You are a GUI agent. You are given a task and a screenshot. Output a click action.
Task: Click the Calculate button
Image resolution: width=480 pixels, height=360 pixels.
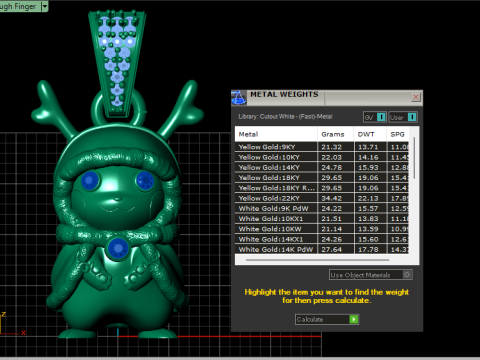click(x=326, y=319)
